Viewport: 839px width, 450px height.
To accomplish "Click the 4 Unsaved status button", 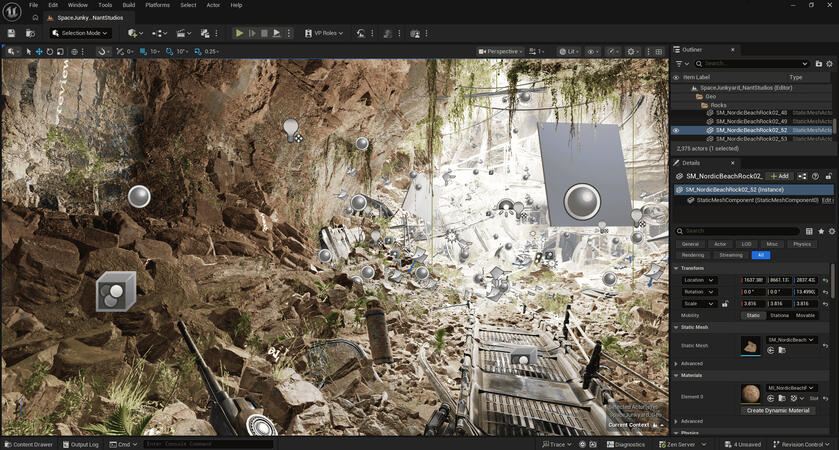I will point(743,445).
